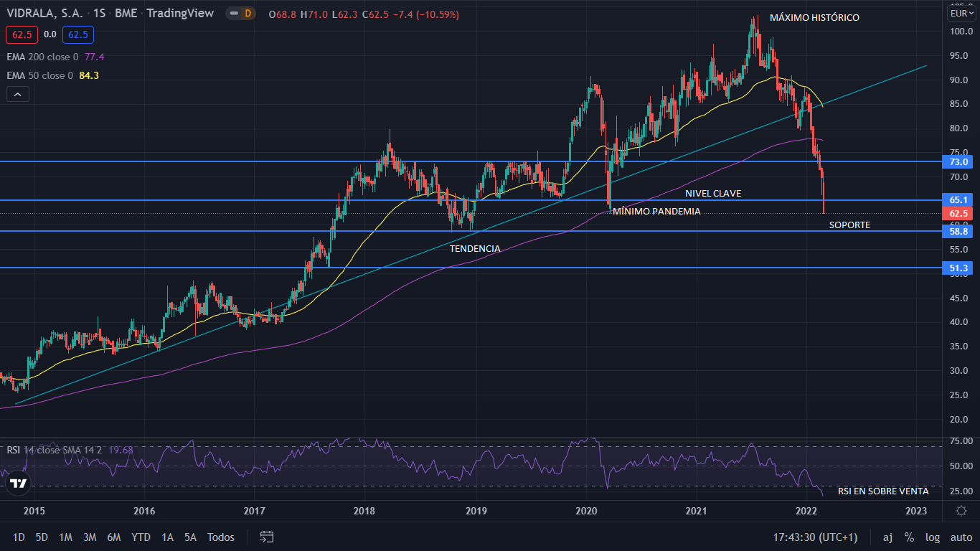Click the TradingView logo badge
Screen dimensions: 980x551
[x=19, y=484]
